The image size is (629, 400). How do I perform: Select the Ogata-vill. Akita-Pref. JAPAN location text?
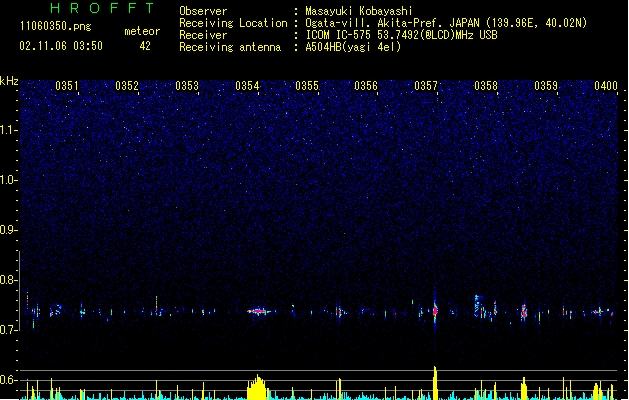tap(446, 23)
